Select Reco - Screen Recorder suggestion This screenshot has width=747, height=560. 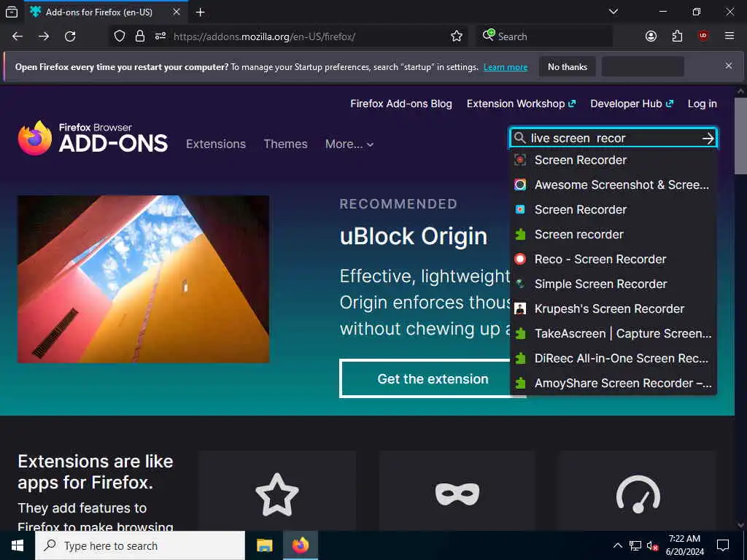[x=613, y=259]
